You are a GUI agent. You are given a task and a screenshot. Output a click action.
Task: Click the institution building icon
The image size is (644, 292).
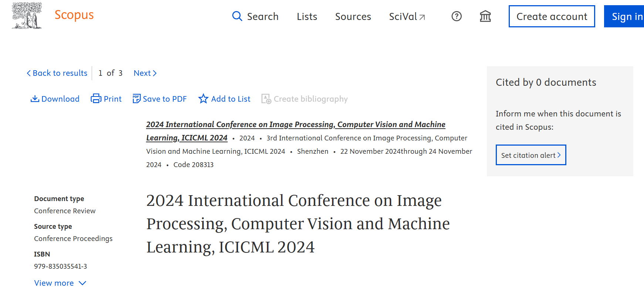click(x=485, y=16)
